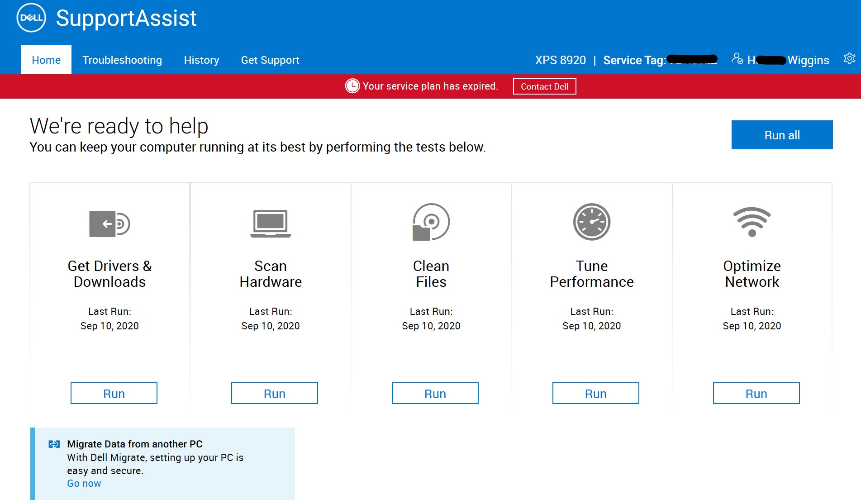The image size is (861, 504).
Task: Click Last Run date under Scan Hardware
Action: pos(271,326)
